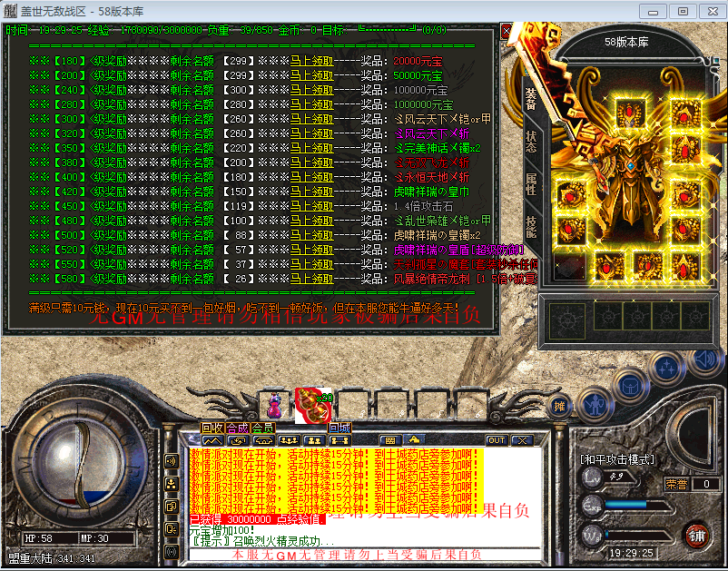Open the 合成 synthesis button
This screenshot has height=571, width=728.
[238, 428]
